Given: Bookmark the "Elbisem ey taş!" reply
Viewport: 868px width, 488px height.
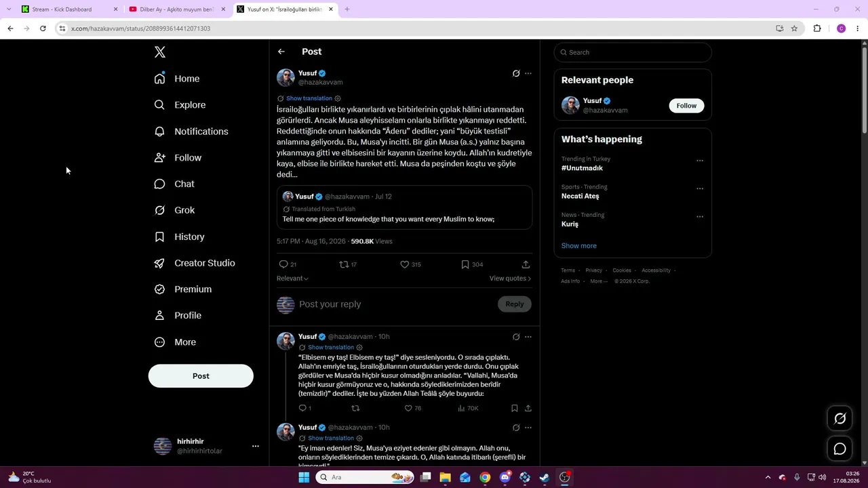Looking at the screenshot, I should click(515, 408).
